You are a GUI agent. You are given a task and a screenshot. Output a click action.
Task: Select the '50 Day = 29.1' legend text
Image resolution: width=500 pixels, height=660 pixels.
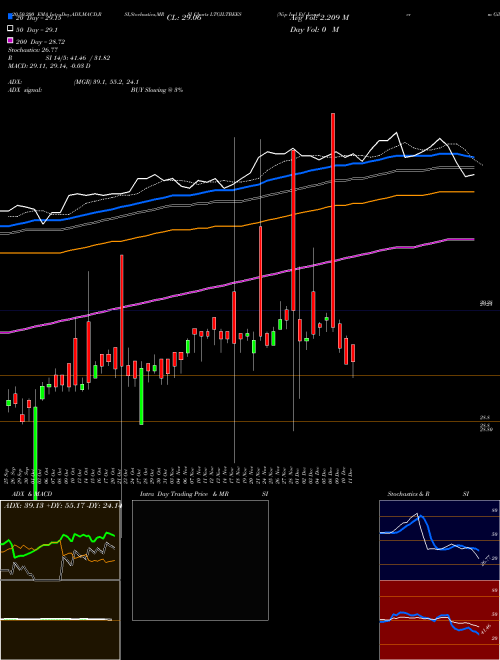pos(37,29)
